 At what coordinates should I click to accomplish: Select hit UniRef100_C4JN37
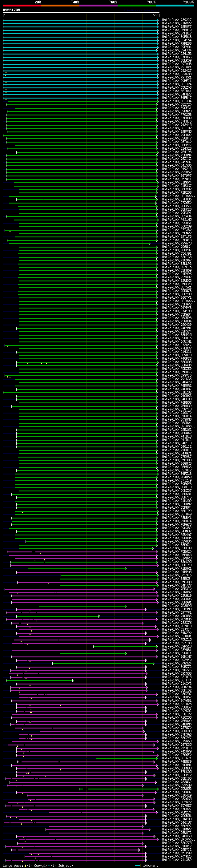click(177, 531)
